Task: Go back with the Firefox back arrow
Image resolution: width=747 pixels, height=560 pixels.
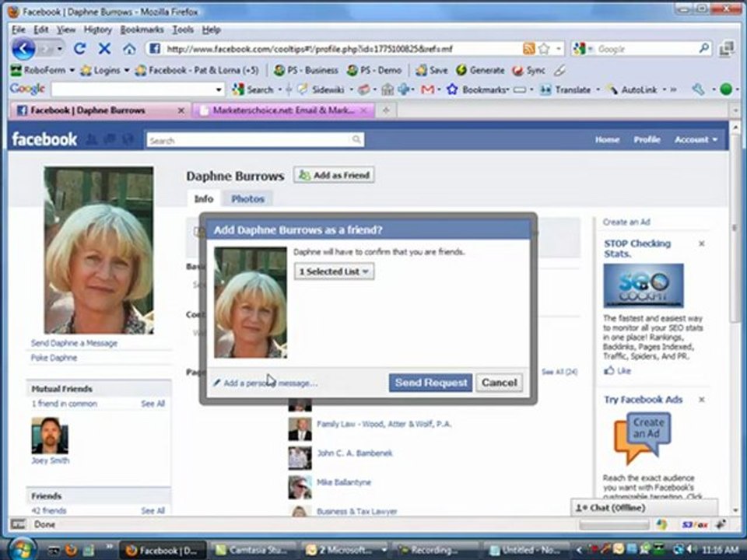Action: click(x=23, y=48)
